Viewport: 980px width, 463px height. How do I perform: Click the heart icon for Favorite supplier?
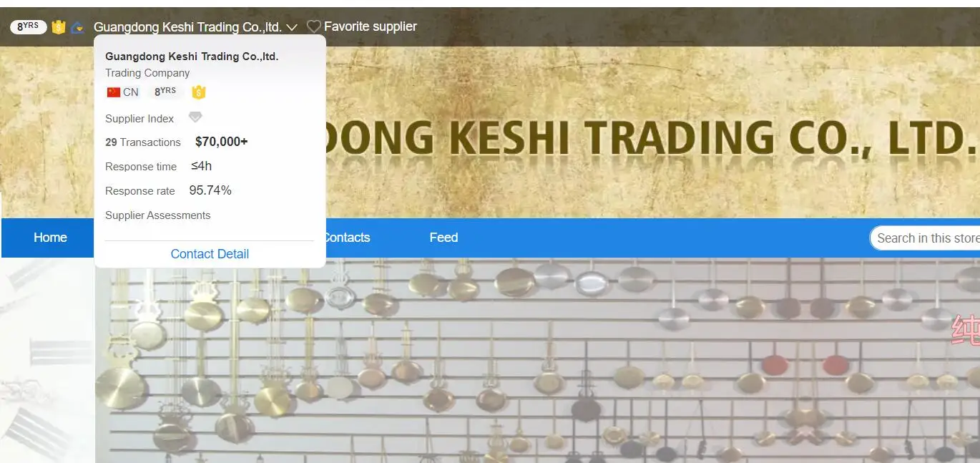[x=313, y=26]
